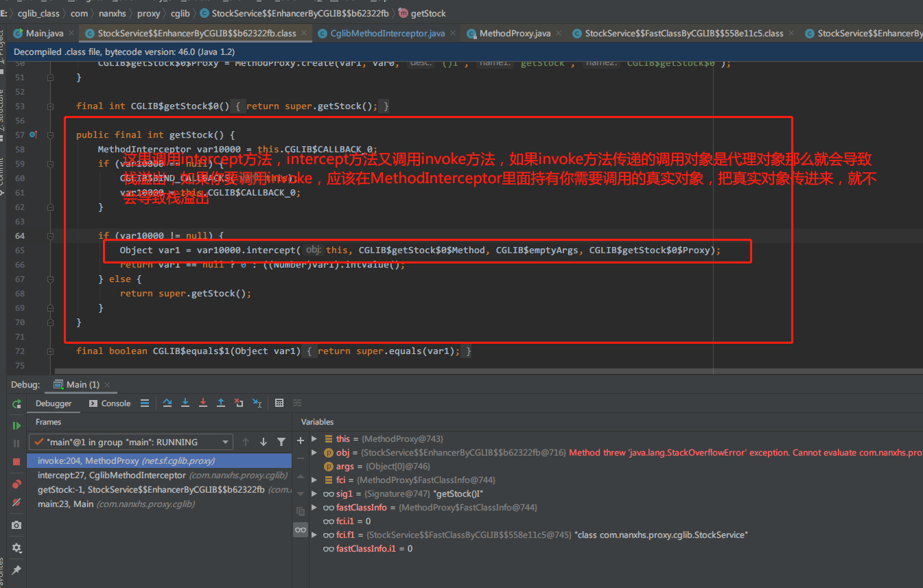Screen dimensions: 923x588
Task: Stop the debug session with red square
Action: coord(16,462)
